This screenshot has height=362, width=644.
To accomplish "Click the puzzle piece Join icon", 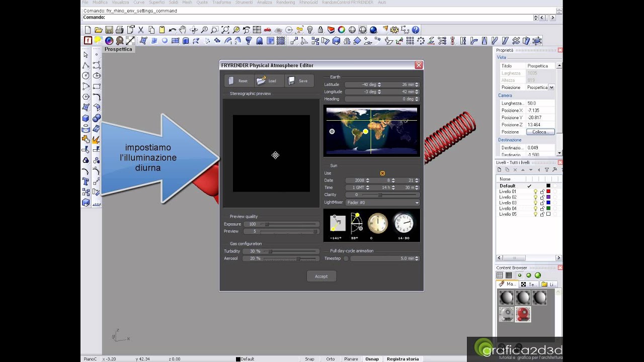I will [86, 139].
